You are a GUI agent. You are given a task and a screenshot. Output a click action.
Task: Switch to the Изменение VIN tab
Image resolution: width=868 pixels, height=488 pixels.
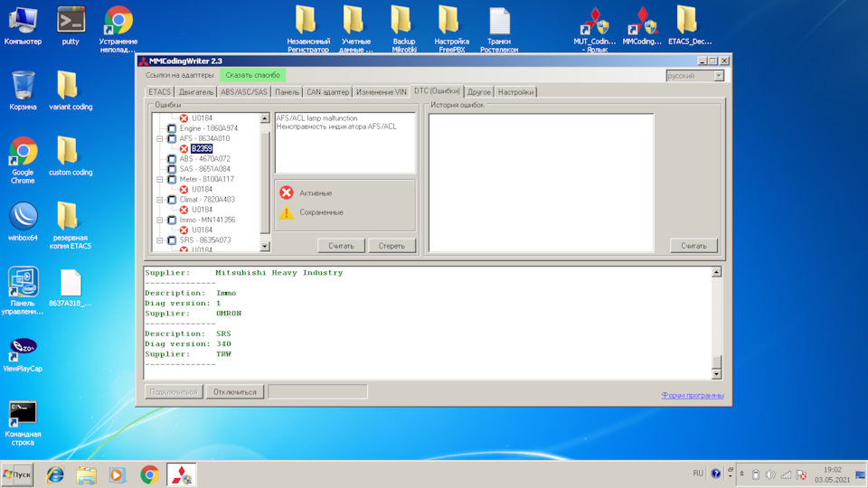pyautogui.click(x=382, y=92)
